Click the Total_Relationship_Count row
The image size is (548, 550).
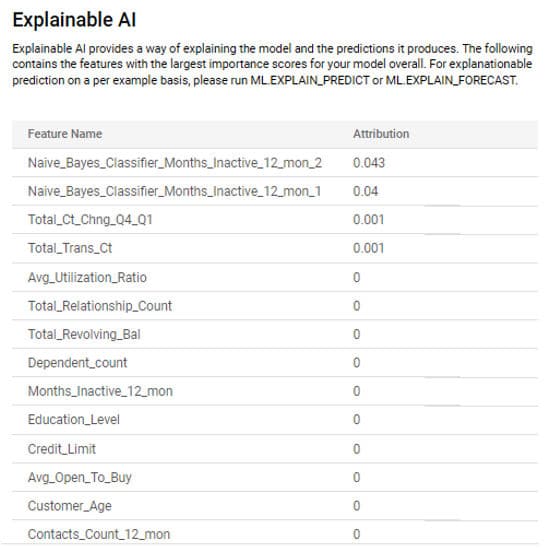(x=275, y=306)
